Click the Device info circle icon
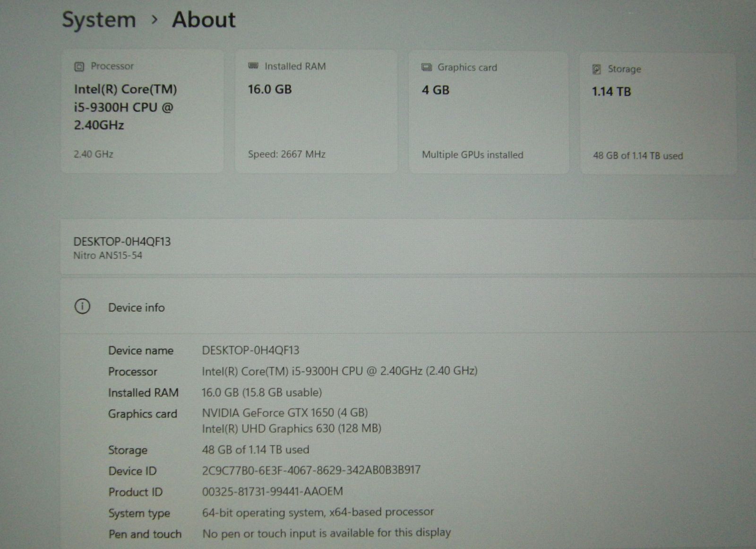The width and height of the screenshot is (756, 549). click(82, 307)
